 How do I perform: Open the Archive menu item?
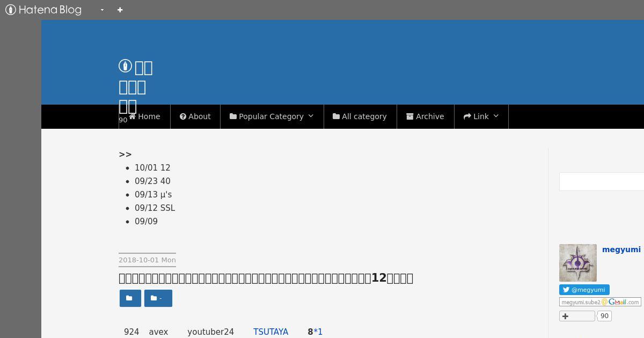point(426,116)
